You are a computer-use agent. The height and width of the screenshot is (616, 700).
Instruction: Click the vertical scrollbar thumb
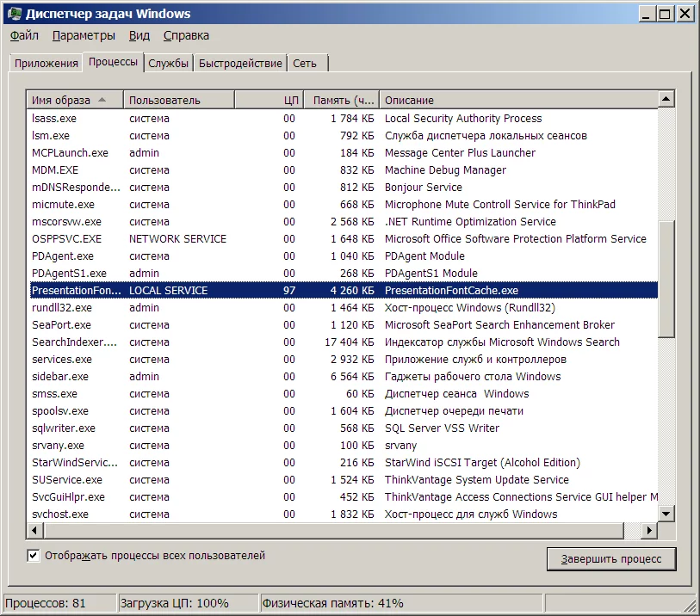coord(666,282)
